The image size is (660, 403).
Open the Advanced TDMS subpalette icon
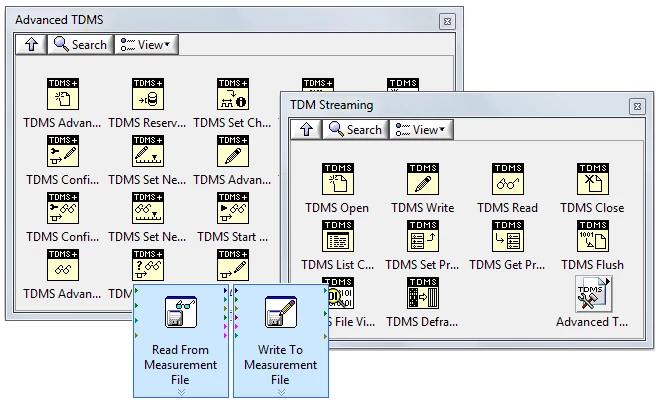click(x=592, y=294)
